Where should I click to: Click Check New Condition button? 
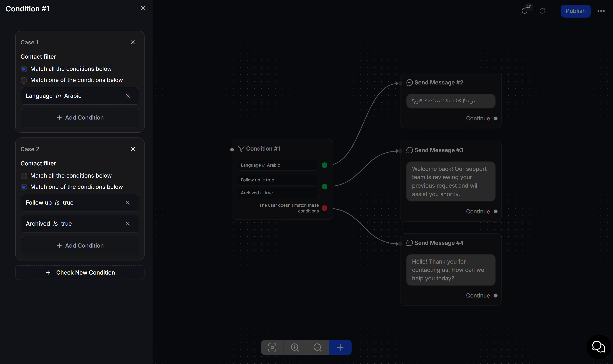coord(80,272)
